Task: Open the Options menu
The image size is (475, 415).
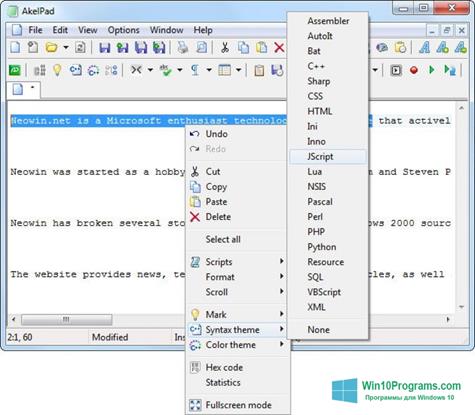Action: tap(123, 30)
